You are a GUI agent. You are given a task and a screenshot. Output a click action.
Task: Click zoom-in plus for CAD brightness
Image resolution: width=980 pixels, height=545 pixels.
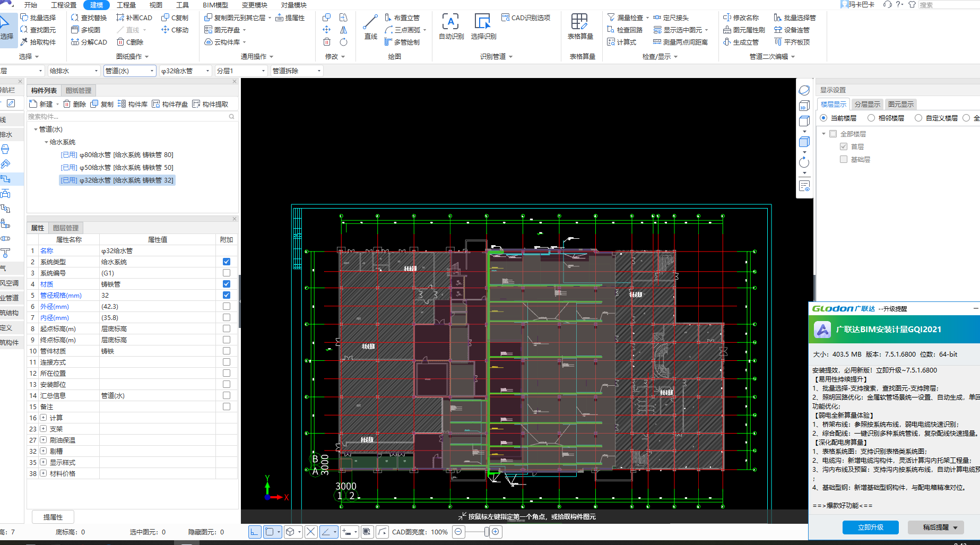496,531
